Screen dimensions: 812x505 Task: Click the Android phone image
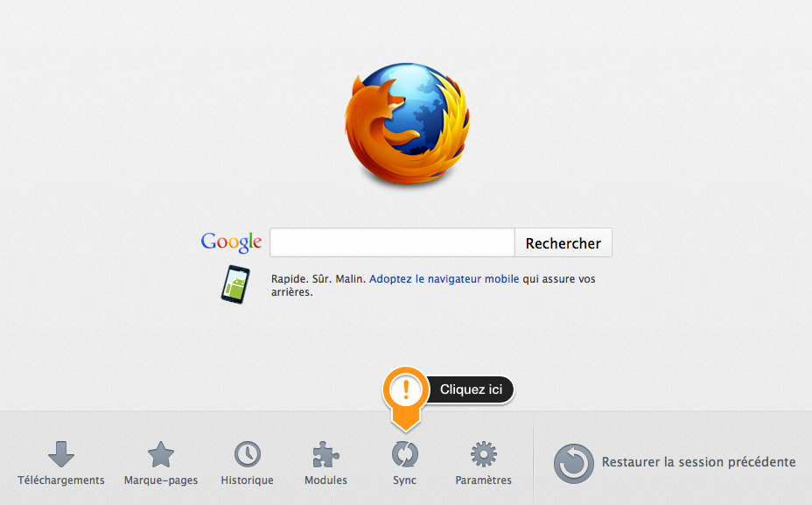pos(235,284)
